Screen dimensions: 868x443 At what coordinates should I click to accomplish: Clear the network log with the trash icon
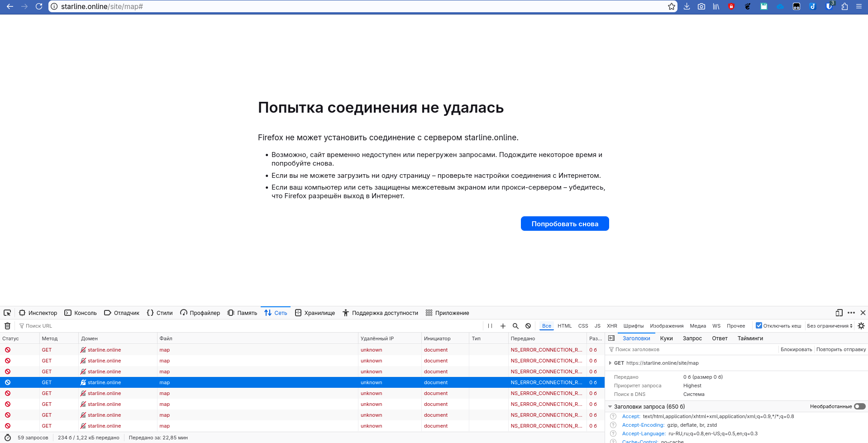click(x=7, y=326)
